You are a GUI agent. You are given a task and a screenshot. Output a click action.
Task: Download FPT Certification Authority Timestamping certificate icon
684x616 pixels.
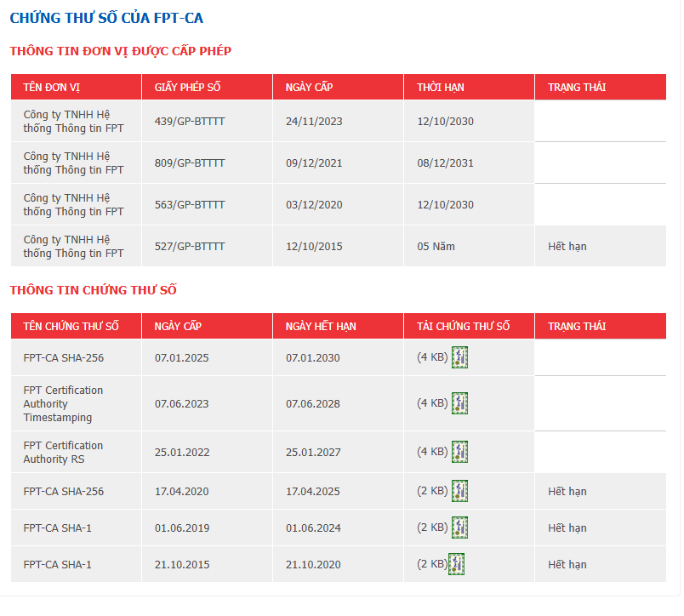(x=459, y=403)
